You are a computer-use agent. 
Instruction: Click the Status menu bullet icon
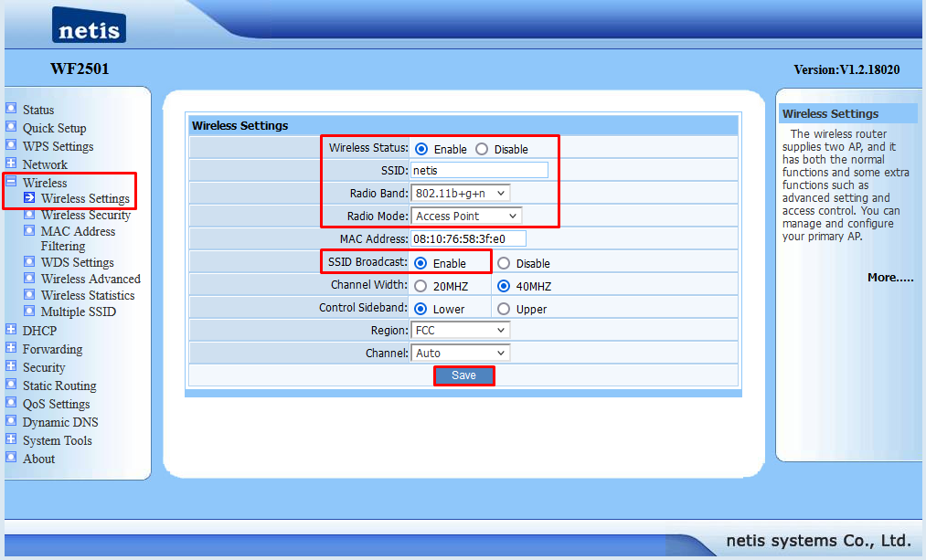[11, 109]
